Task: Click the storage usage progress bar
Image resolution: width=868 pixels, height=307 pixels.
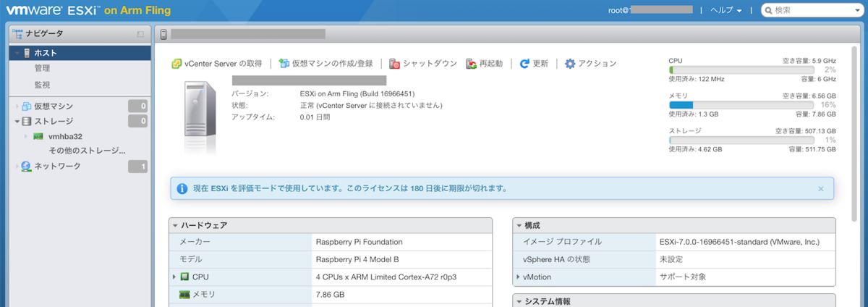Action: 741,140
